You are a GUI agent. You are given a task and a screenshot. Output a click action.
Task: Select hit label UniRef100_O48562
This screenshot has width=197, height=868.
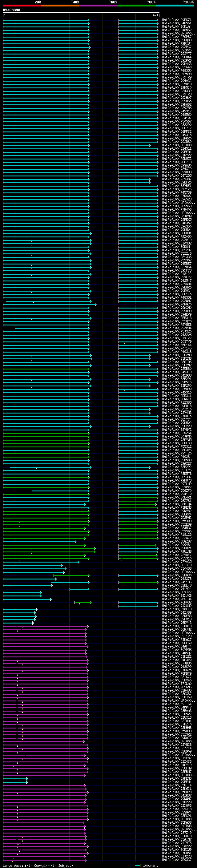(177, 30)
